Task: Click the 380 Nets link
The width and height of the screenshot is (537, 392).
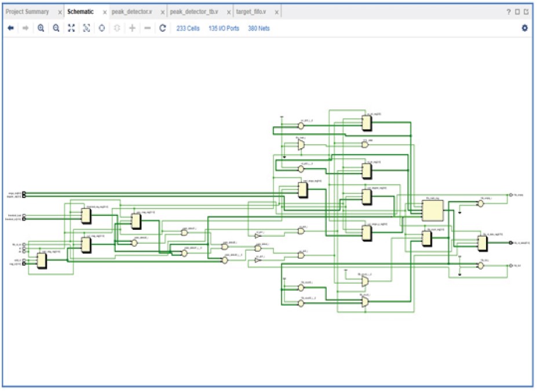Action: point(258,28)
